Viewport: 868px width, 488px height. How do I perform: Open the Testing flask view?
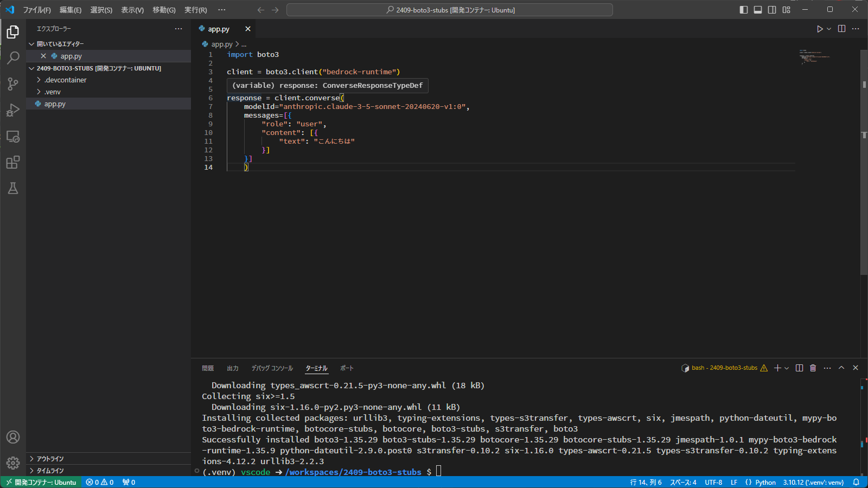click(13, 188)
